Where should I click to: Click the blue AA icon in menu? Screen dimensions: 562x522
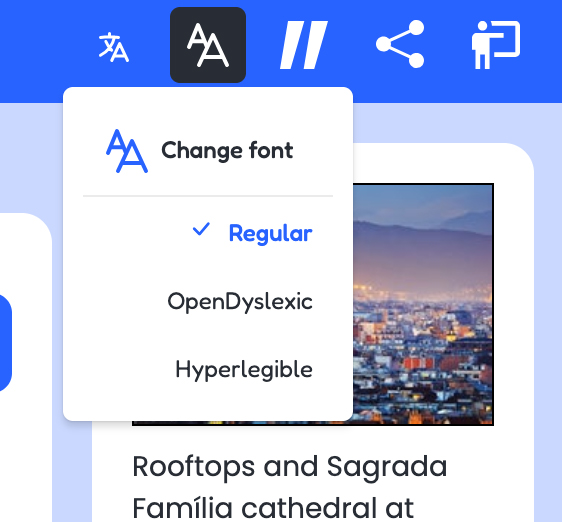pyautogui.click(x=127, y=151)
